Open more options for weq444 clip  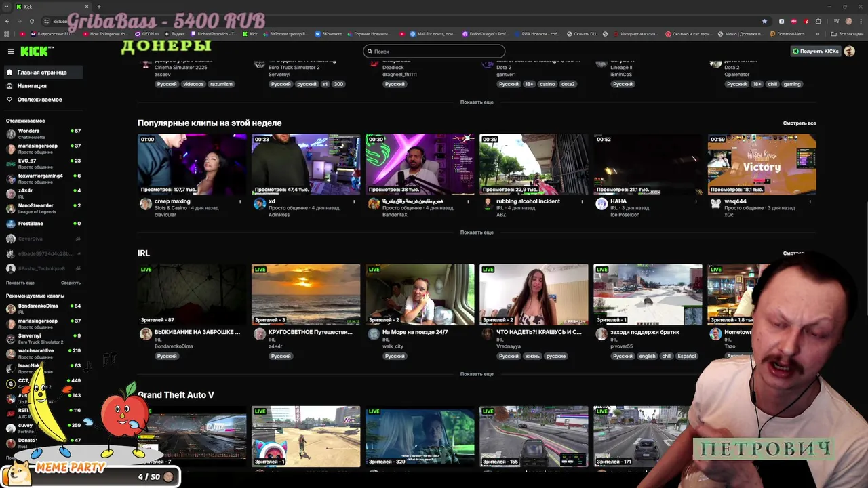tap(810, 201)
